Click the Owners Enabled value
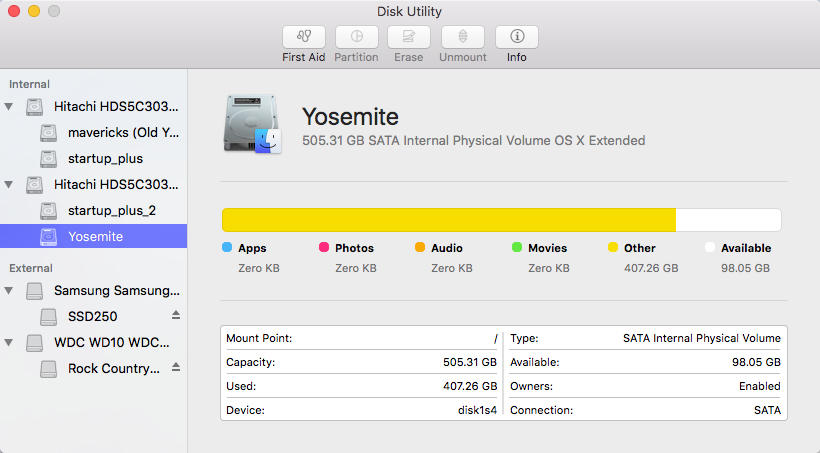820x453 pixels. point(760,386)
